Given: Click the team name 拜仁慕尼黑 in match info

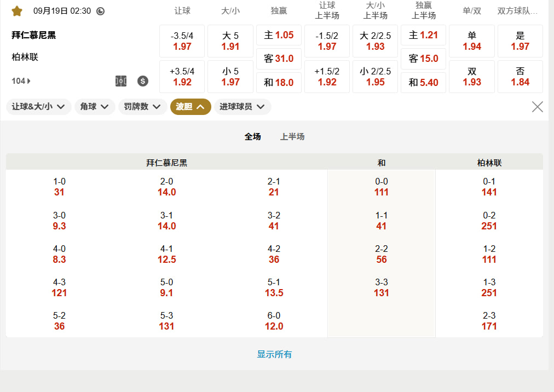Looking at the screenshot, I should (x=33, y=35).
